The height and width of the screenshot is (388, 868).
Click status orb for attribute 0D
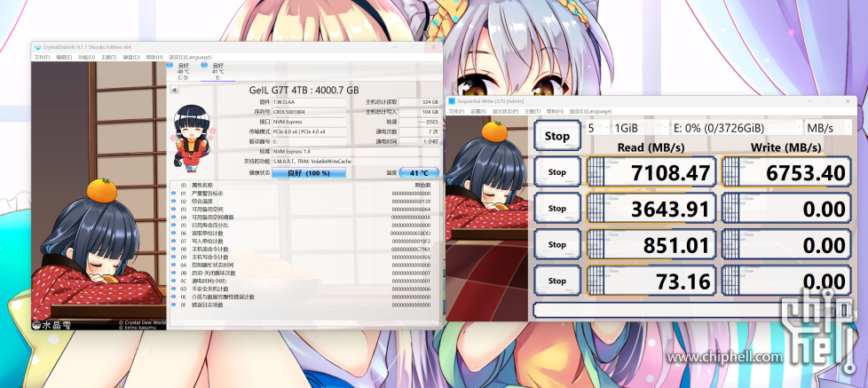[174, 289]
